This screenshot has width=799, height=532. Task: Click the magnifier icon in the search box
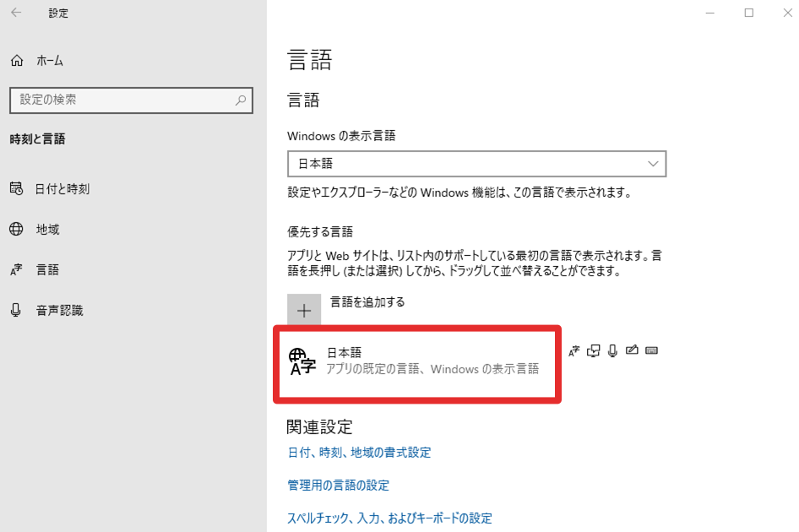point(241,100)
